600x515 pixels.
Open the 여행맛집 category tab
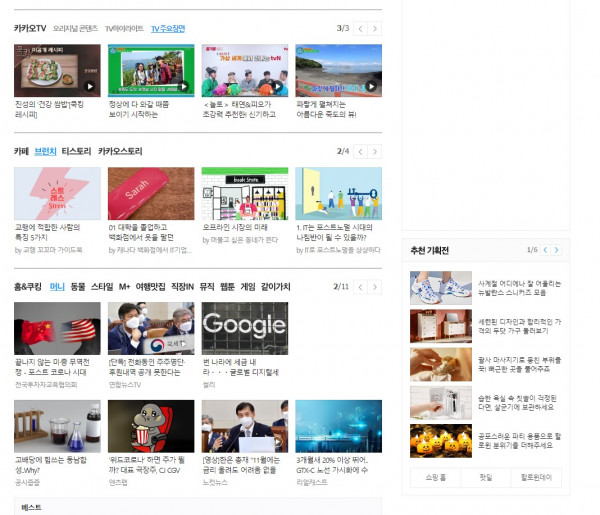[x=151, y=287]
